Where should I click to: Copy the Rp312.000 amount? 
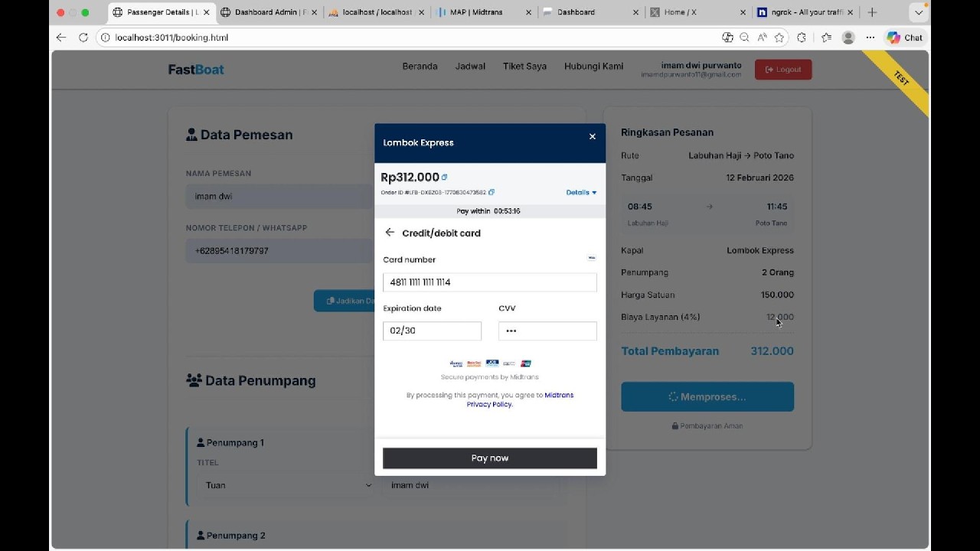(445, 177)
